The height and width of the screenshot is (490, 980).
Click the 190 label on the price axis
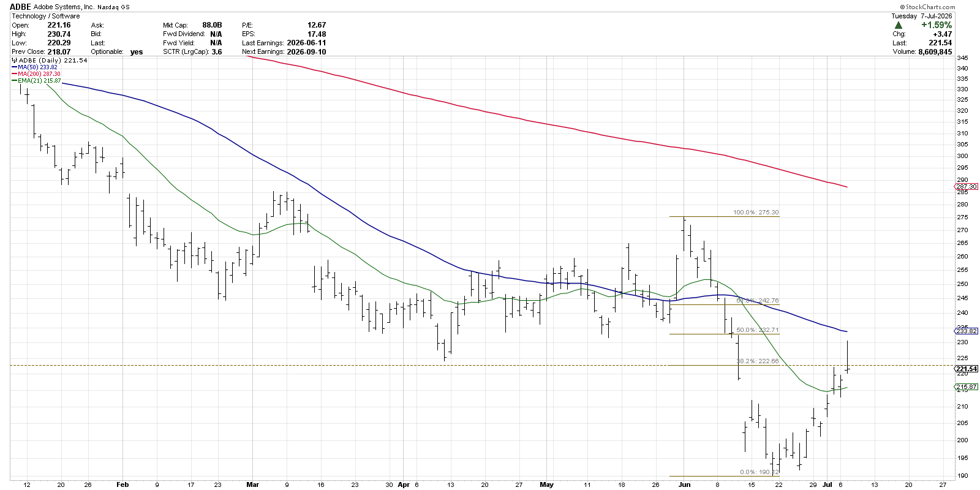(x=962, y=475)
